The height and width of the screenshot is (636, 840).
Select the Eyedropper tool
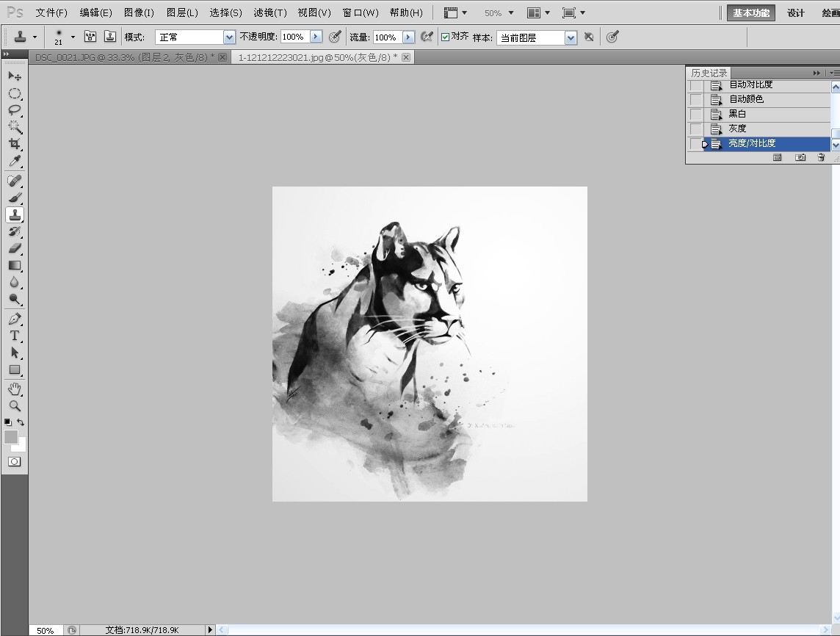pyautogui.click(x=15, y=161)
